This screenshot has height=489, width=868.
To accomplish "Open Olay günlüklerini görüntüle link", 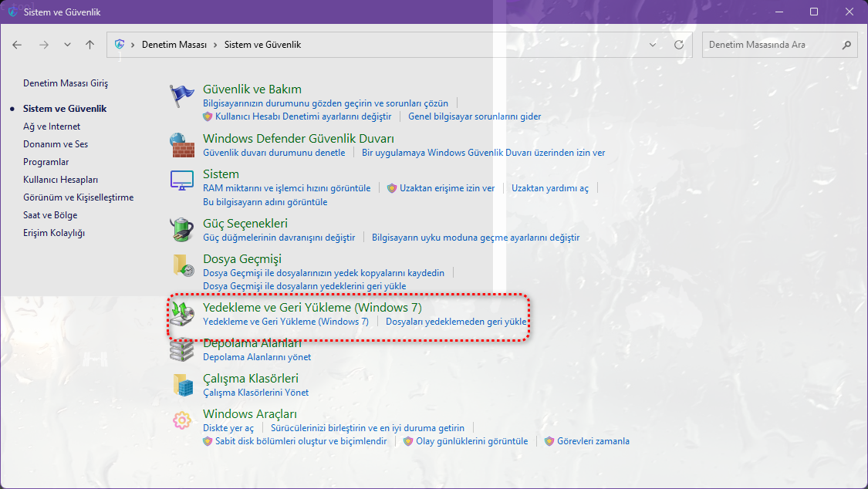I will 472,441.
